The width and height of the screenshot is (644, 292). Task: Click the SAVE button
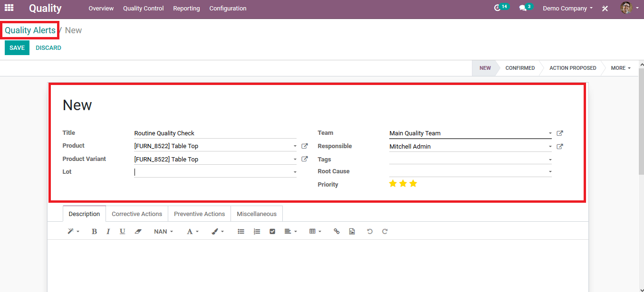[x=17, y=47]
